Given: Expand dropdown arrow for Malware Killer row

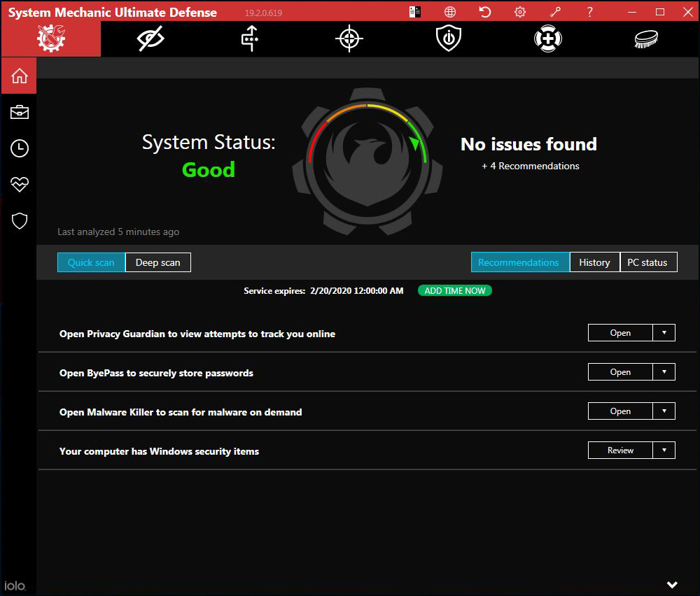Looking at the screenshot, I should (664, 411).
